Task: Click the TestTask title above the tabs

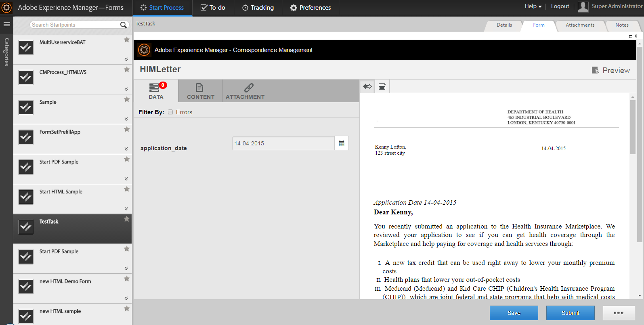Action: coord(145,24)
